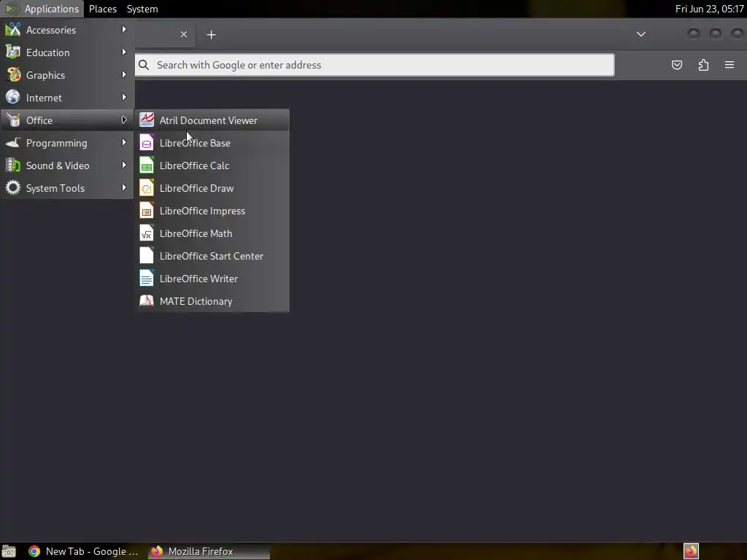Expand the Education submenu arrow
The image size is (747, 560).
pos(124,52)
